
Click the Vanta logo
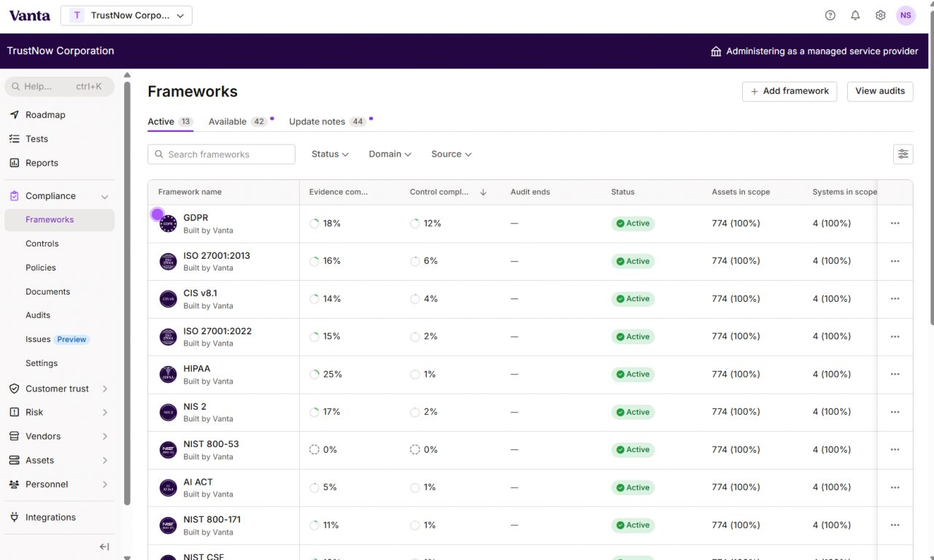pyautogui.click(x=30, y=15)
